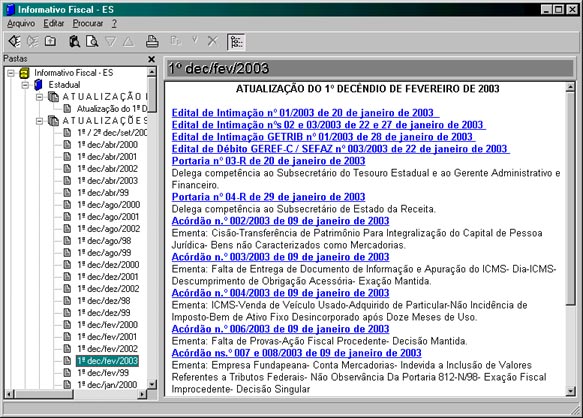The width and height of the screenshot is (583, 418).
Task: Select tree item 1ª dec/abr/2002
Action: (x=108, y=168)
